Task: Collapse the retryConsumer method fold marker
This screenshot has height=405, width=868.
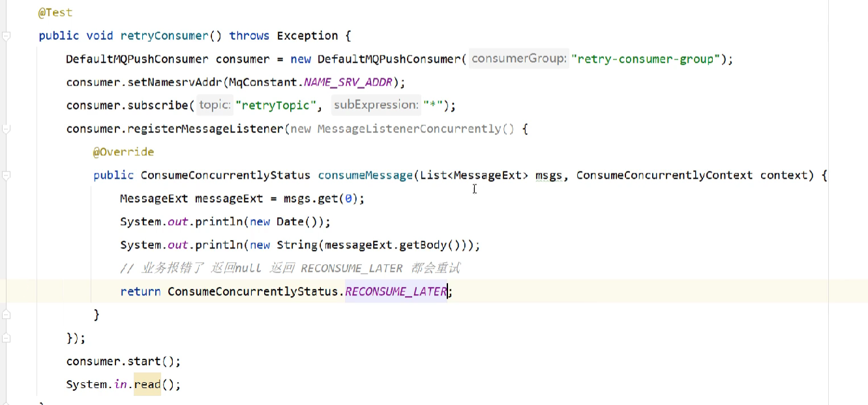Action: (6, 36)
